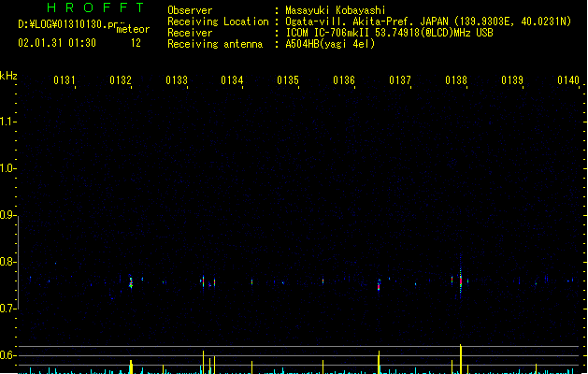Click time marker 0140

tap(568, 80)
